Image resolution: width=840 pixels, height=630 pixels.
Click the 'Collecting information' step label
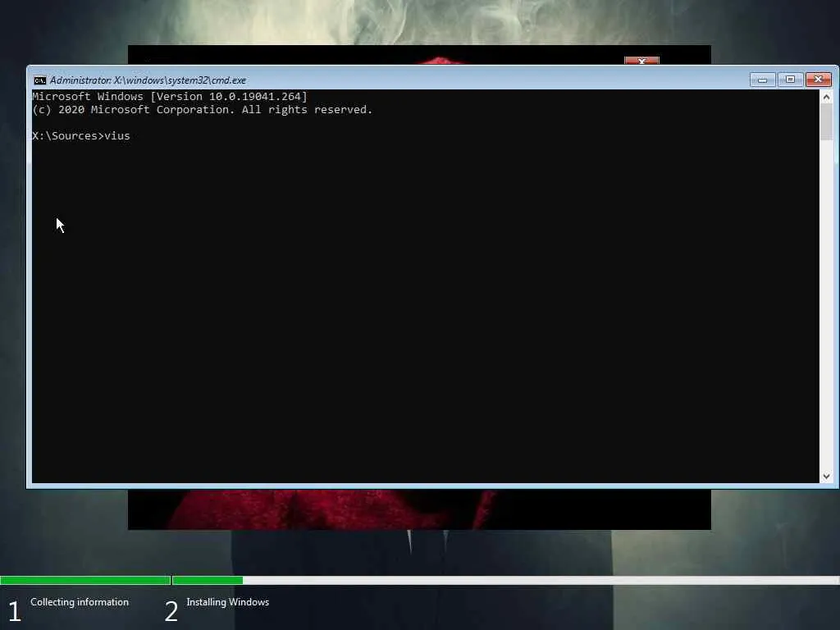(80, 602)
